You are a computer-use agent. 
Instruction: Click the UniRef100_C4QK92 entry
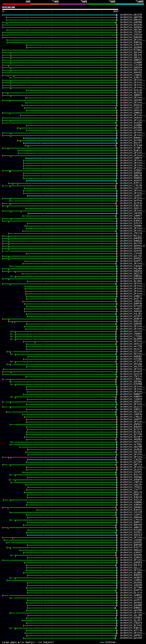(x=131, y=75)
